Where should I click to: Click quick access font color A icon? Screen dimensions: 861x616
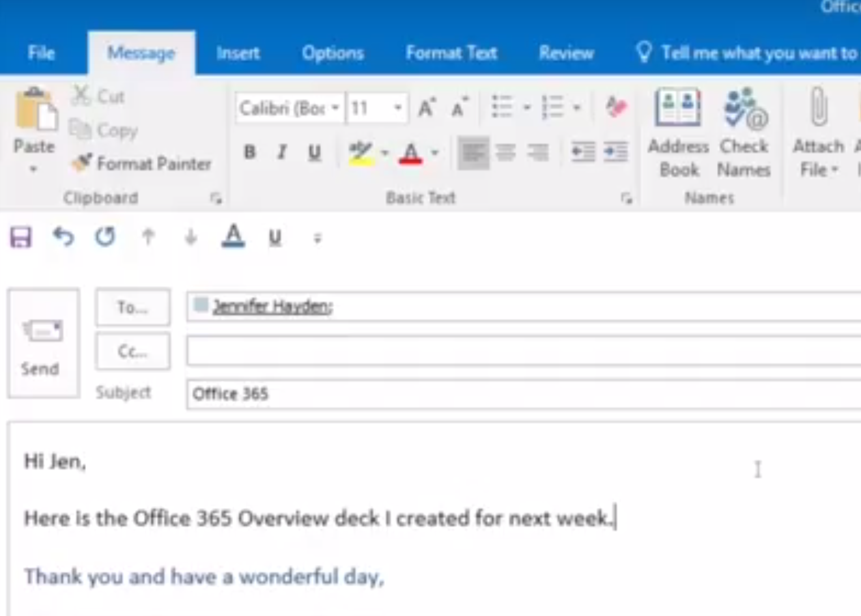(233, 236)
